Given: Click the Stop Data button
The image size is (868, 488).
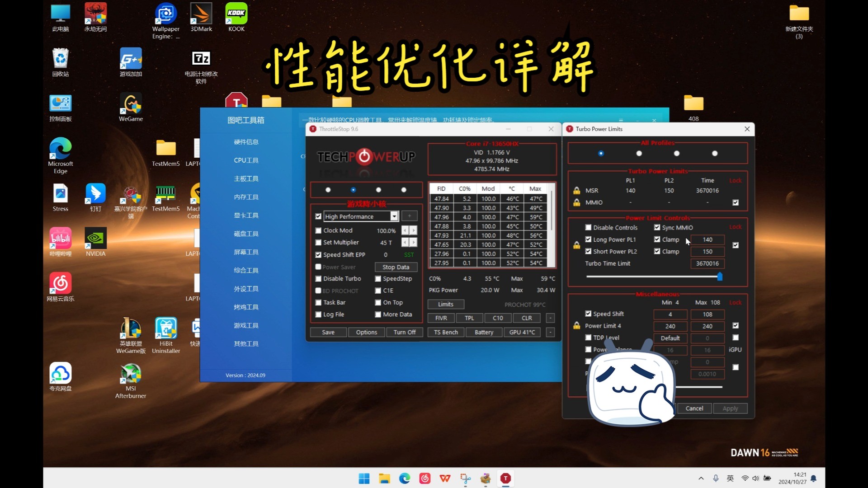Looking at the screenshot, I should coord(396,267).
